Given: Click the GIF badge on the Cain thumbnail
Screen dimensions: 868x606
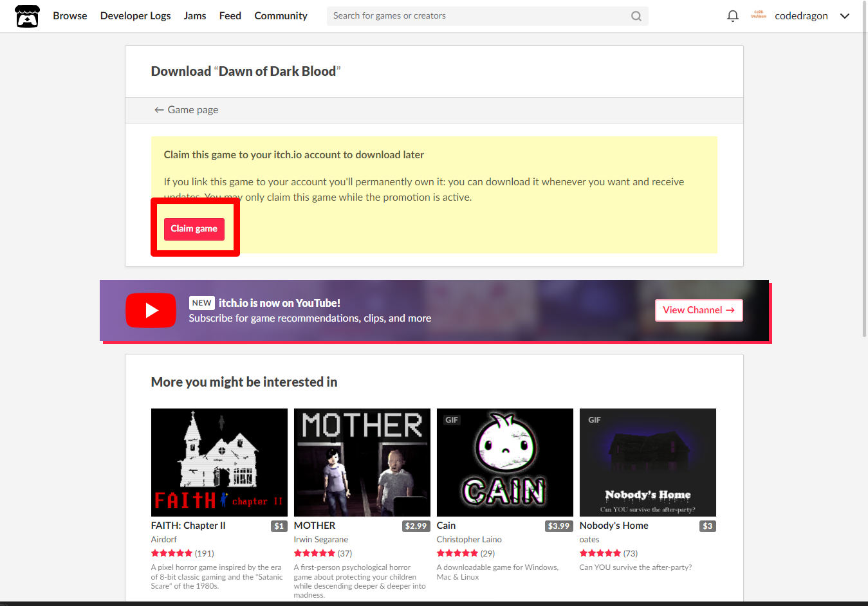Looking at the screenshot, I should point(452,420).
